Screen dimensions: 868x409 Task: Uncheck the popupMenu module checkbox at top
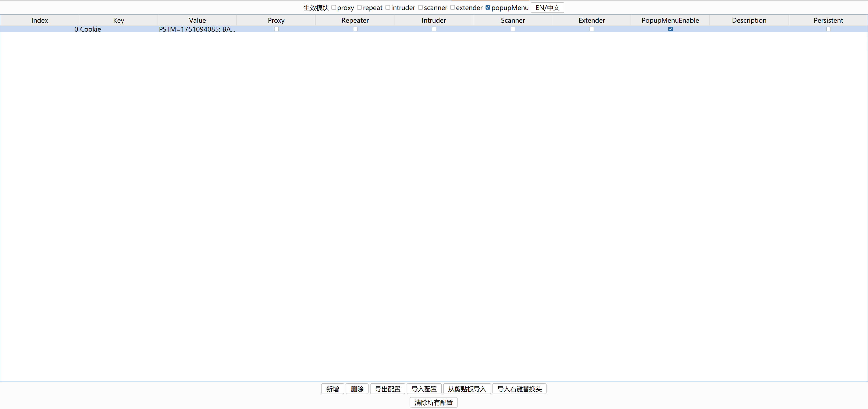[488, 7]
